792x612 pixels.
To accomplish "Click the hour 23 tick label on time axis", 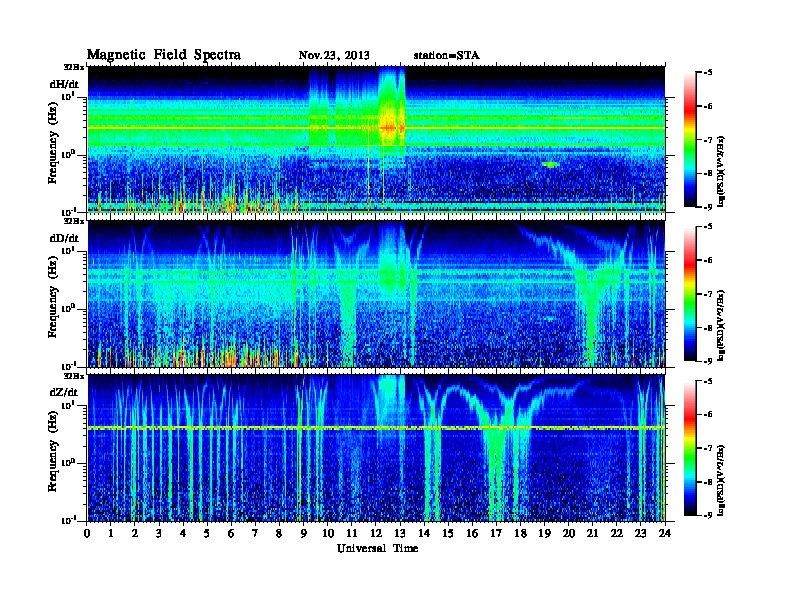I will 640,534.
